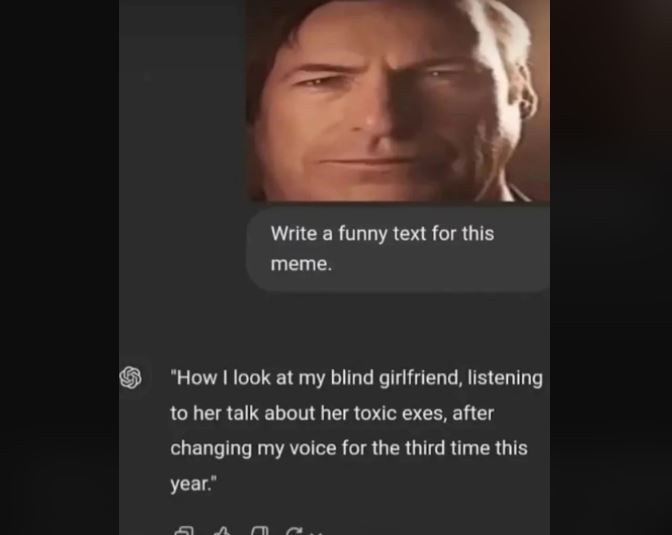Image resolution: width=672 pixels, height=535 pixels.
Task: Click the word 'funny' in the prompt
Action: point(363,234)
